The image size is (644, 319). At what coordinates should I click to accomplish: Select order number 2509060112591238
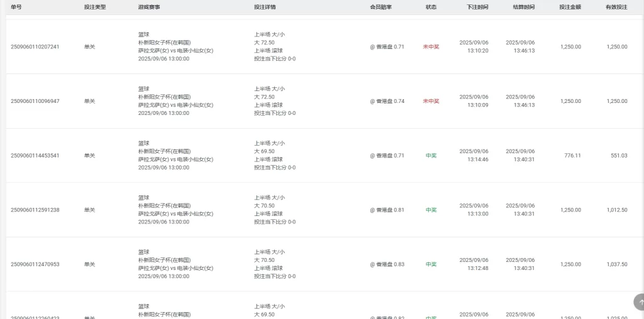(35, 210)
